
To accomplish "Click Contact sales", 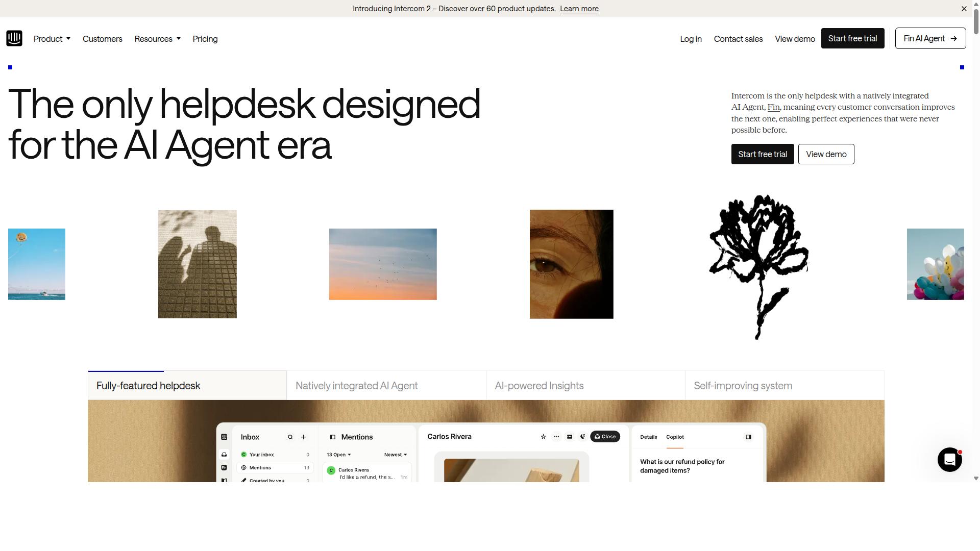I will (738, 39).
